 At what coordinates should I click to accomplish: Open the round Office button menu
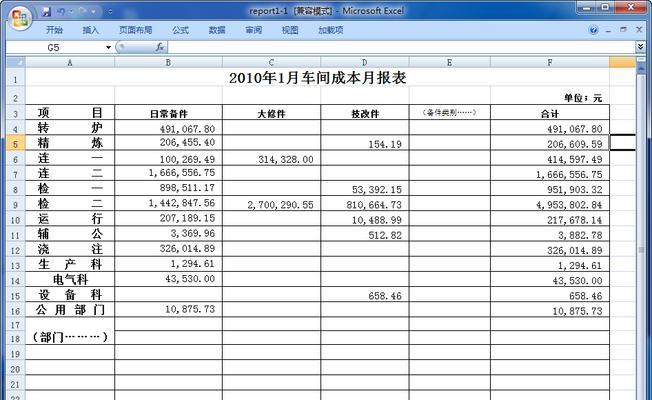coord(21,17)
